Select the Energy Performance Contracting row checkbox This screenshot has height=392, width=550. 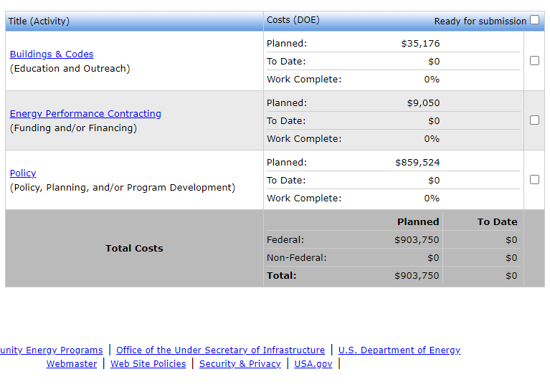point(534,120)
